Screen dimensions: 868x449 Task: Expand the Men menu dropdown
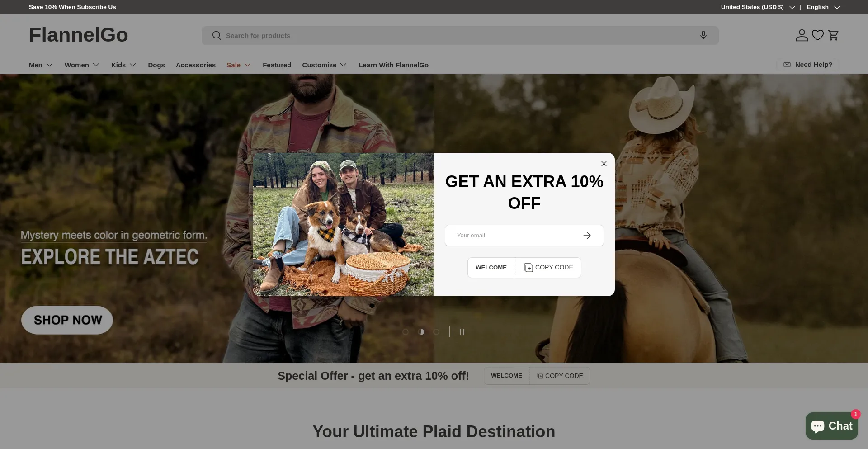[41, 65]
